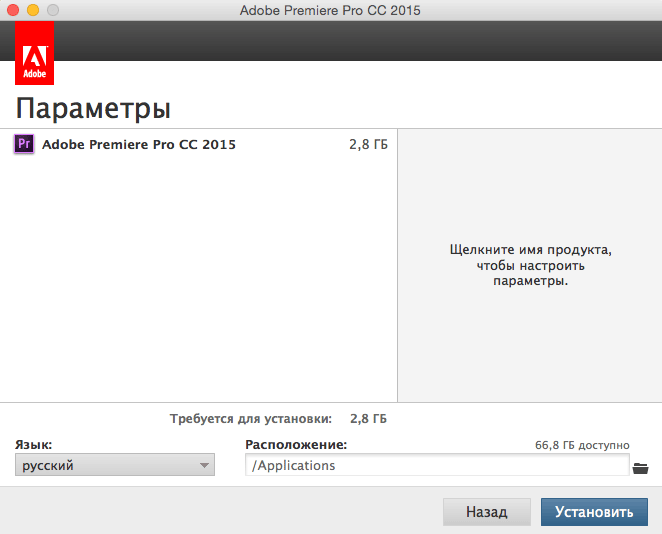This screenshot has height=534, width=662.
Task: Click the Установить install button
Action: coord(594,512)
